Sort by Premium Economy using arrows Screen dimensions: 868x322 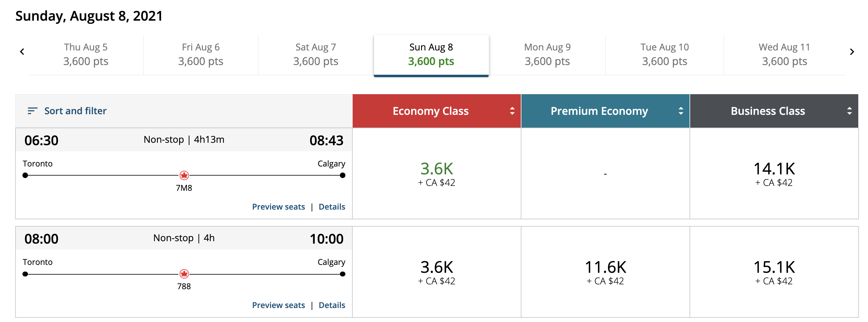coord(681,111)
